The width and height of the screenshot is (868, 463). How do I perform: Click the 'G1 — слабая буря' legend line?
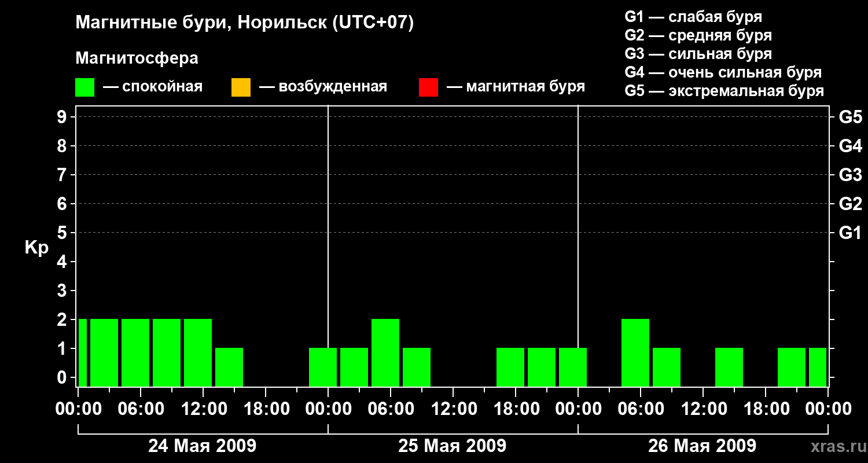[693, 17]
